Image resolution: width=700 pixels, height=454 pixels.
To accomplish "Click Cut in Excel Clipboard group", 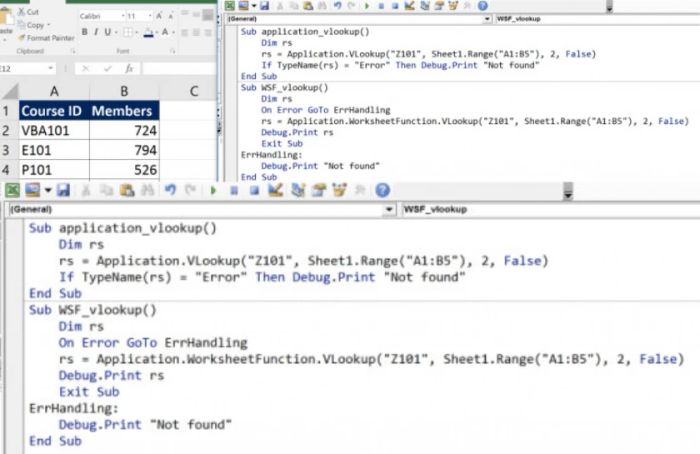I will point(29,12).
